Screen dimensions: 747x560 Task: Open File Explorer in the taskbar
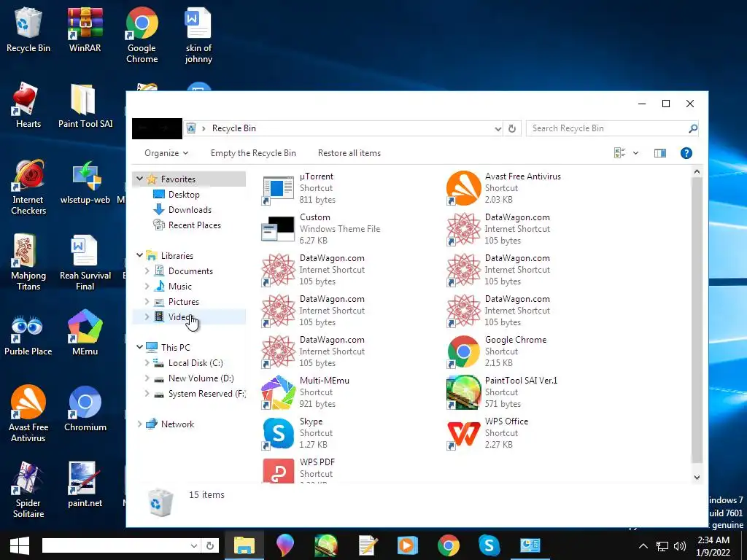244,545
